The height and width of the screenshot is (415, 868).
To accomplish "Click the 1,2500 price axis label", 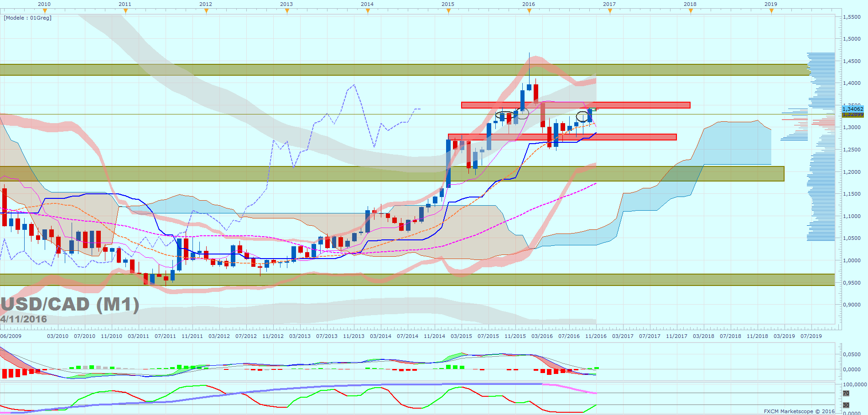I will click(852, 150).
